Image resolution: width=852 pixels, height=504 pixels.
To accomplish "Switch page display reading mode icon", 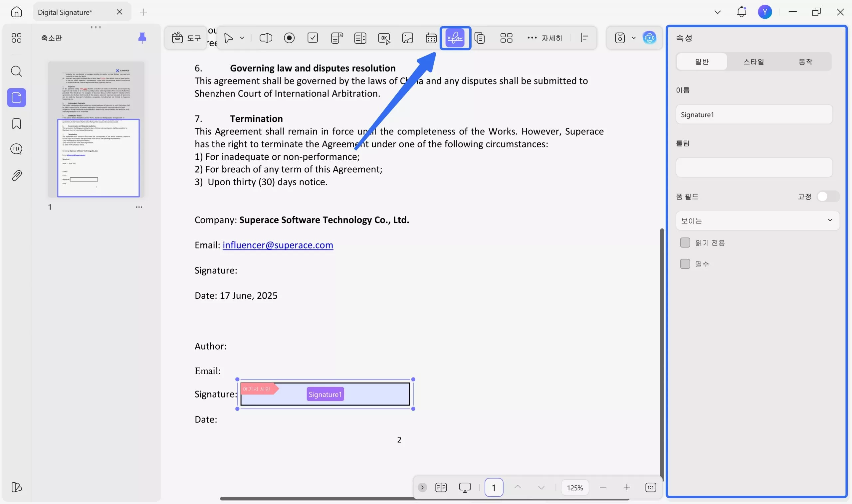I will [x=441, y=487].
